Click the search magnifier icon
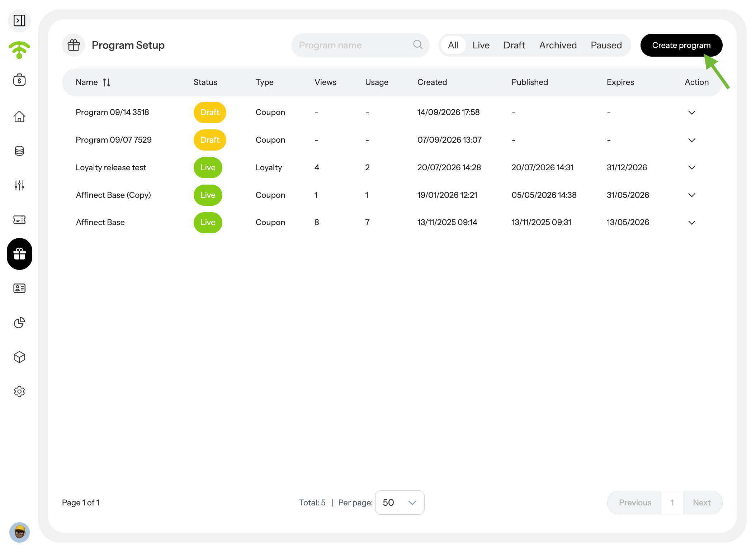The image size is (756, 552). (418, 44)
